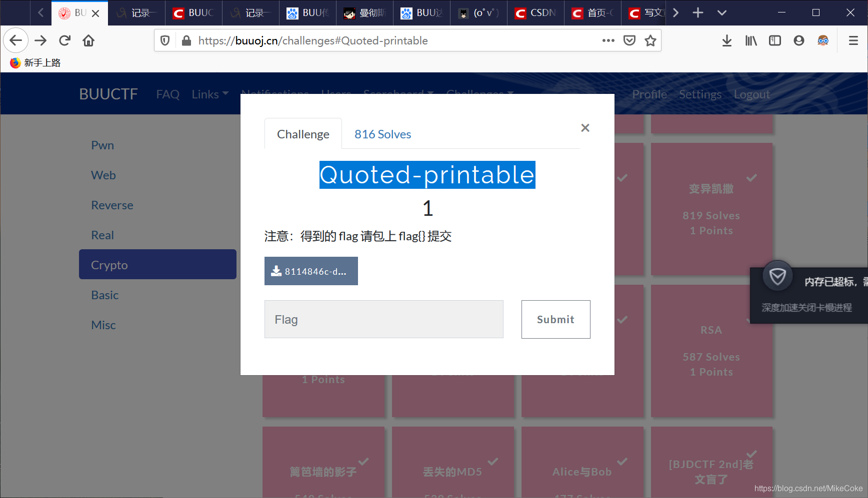Select the Pwn category
868x498 pixels.
tap(157, 145)
